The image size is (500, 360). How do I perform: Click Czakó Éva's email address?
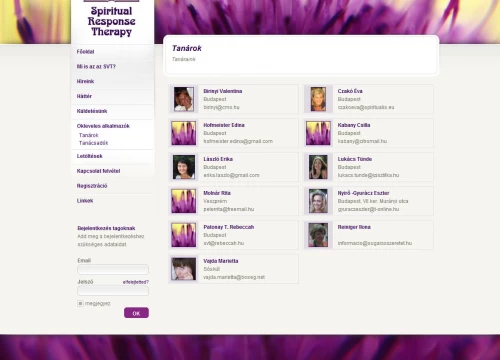pyautogui.click(x=366, y=107)
